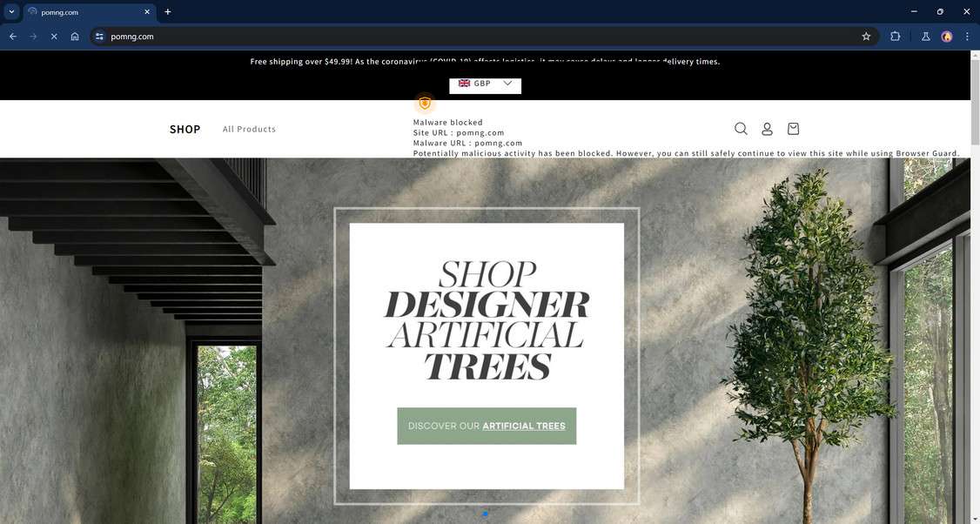Open Chrome Labs flask icon
The width and height of the screenshot is (980, 524).
pos(926,37)
